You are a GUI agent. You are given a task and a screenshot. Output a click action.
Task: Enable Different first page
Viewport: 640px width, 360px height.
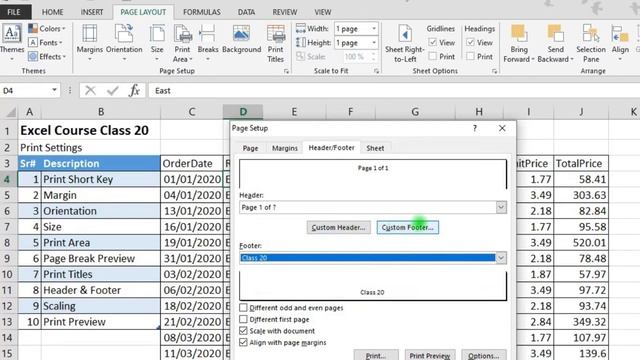[243, 319]
